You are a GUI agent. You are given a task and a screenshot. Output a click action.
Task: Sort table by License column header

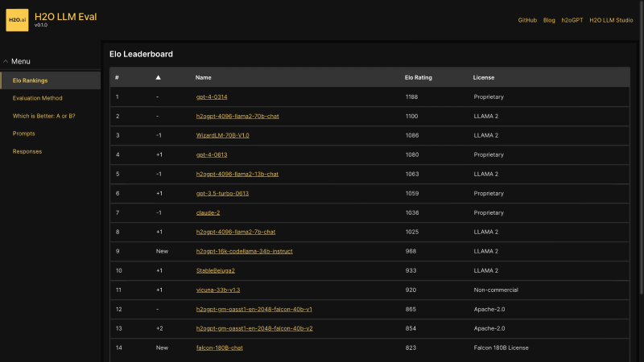484,77
